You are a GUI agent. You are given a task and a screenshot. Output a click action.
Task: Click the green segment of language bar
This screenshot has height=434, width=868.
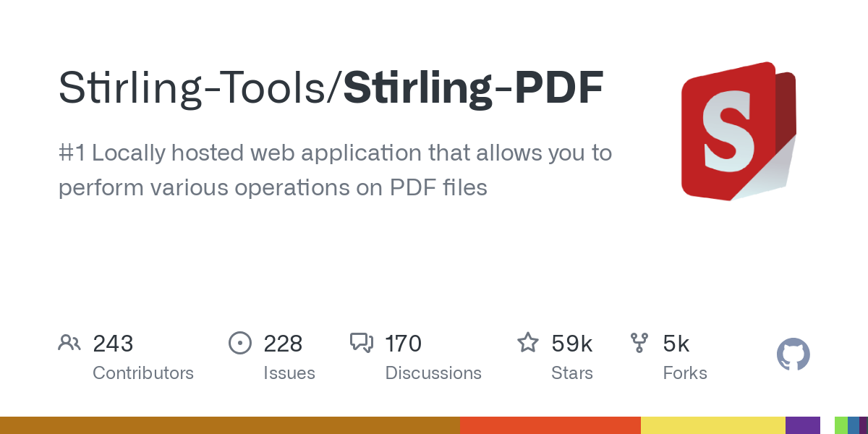point(841,425)
